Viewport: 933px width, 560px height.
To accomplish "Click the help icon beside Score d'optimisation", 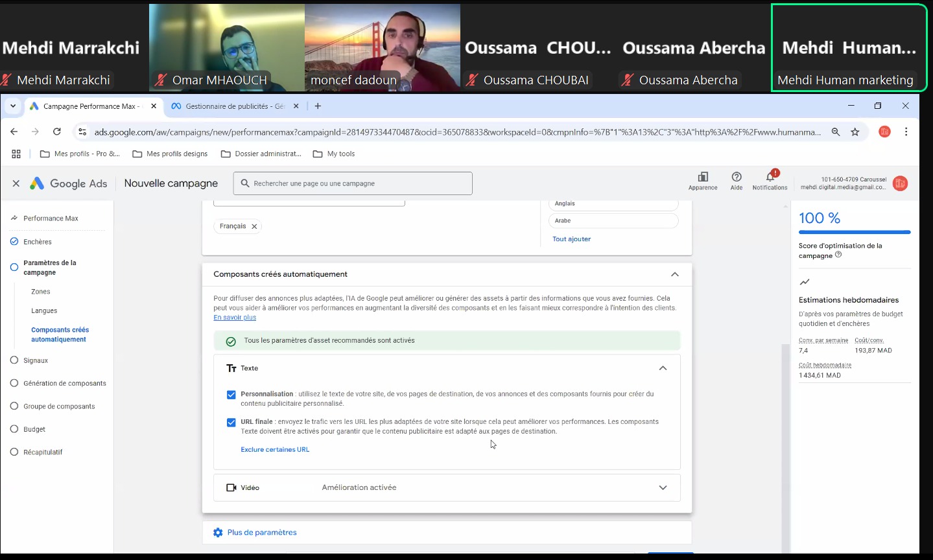I will [x=838, y=255].
